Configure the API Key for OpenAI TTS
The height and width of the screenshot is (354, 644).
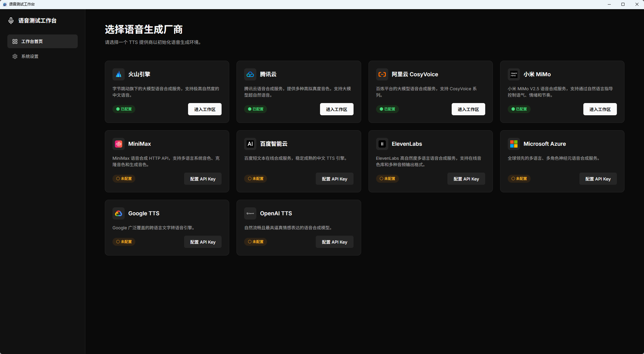[x=335, y=242]
